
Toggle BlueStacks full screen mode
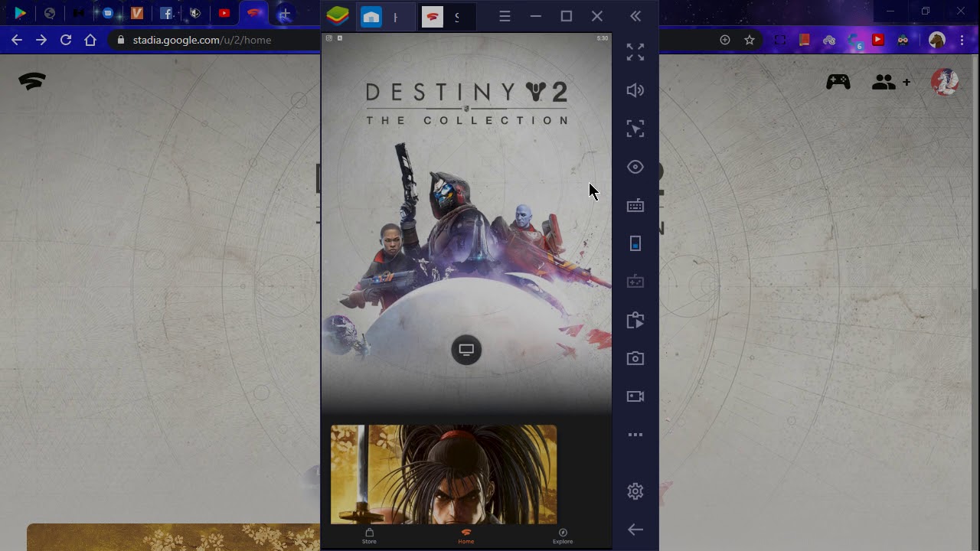pos(635,52)
